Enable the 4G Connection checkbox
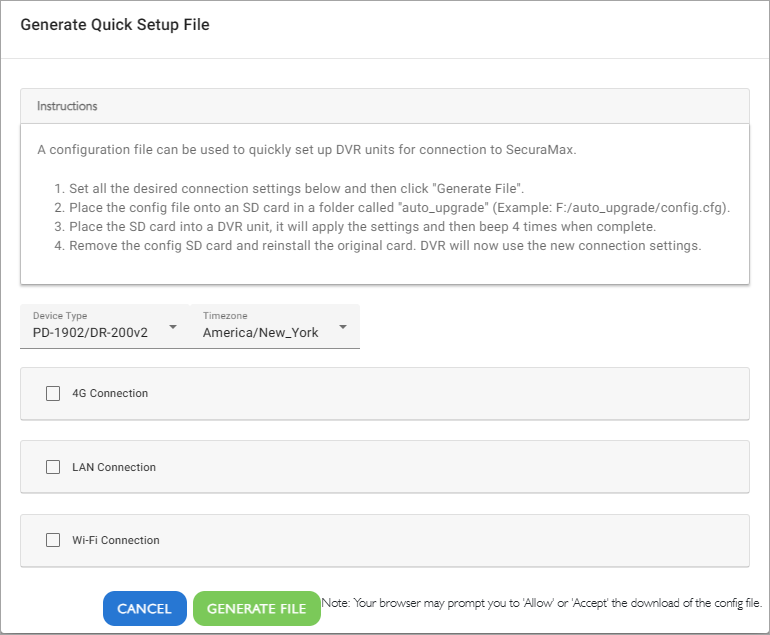 click(53, 393)
